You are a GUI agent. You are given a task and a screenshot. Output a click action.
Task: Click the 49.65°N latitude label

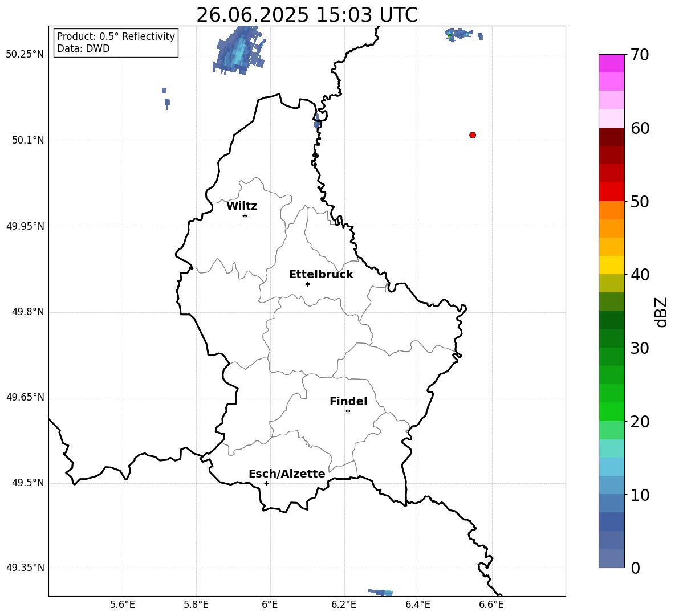pyautogui.click(x=25, y=397)
